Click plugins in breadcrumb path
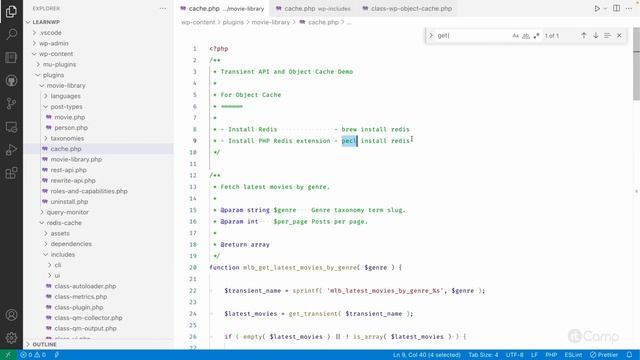Viewport: 640px width, 360px height. pyautogui.click(x=233, y=22)
